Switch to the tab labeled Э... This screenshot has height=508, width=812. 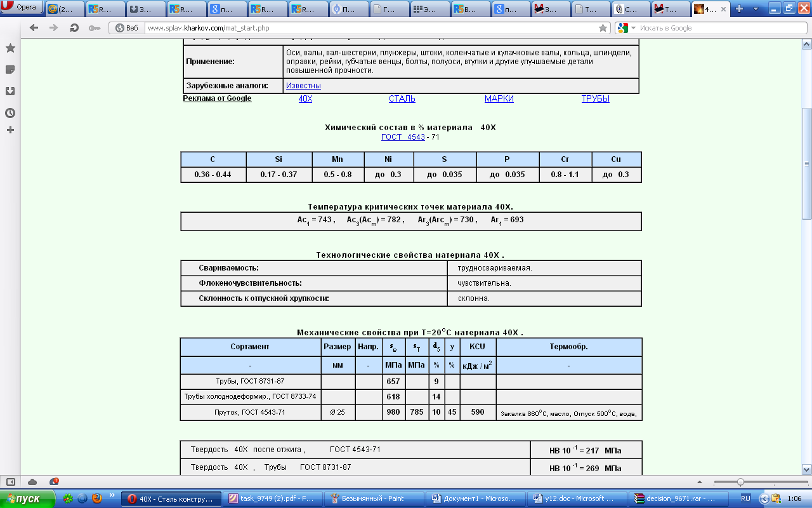[429, 9]
